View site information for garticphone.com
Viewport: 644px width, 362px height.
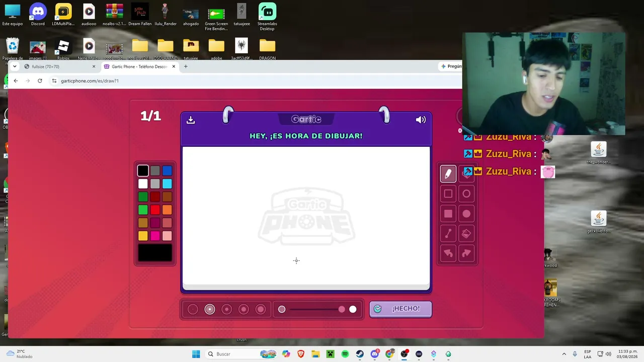pos(54,80)
